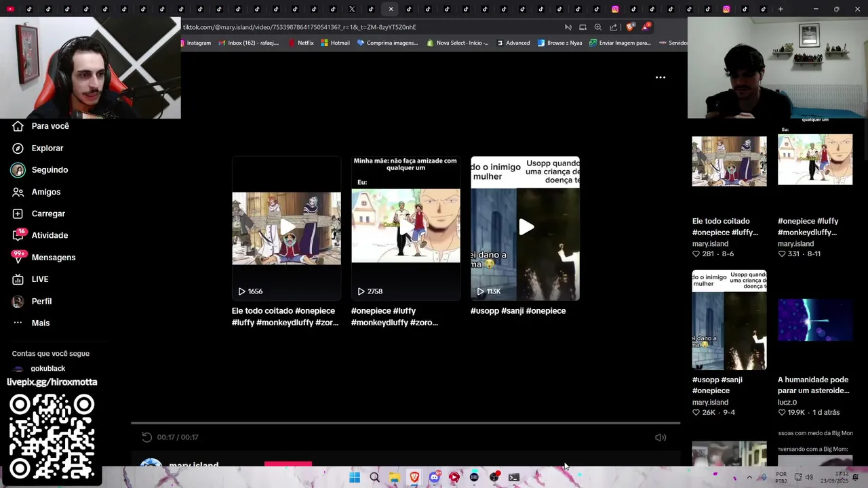Go to the LIVE section
Viewport: 868px width, 488px height.
31,279
